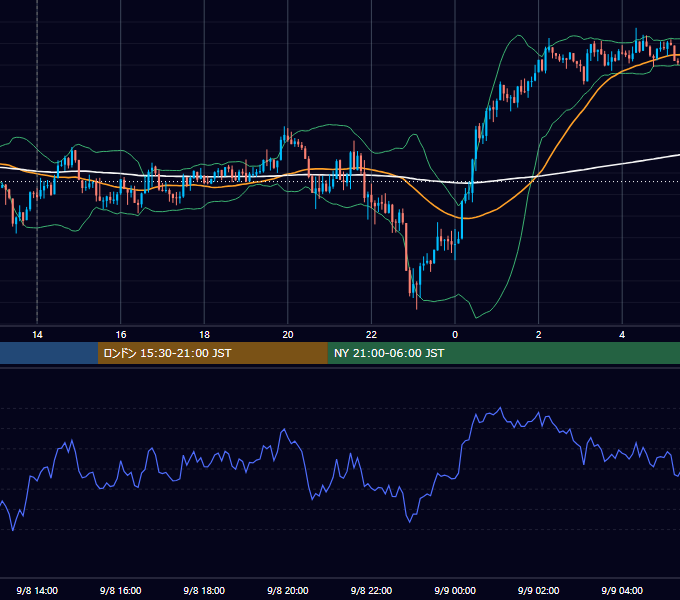Click the 4 hour axis label

click(622, 335)
